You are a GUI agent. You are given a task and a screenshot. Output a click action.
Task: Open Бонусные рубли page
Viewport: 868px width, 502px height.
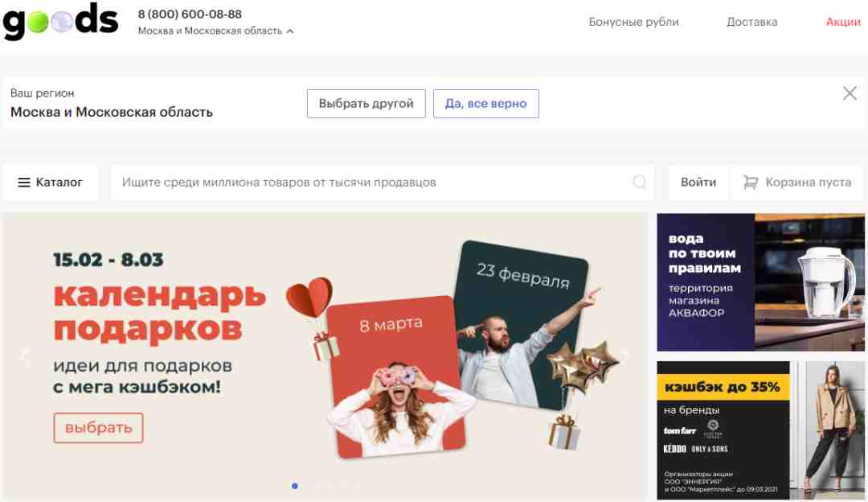[633, 23]
